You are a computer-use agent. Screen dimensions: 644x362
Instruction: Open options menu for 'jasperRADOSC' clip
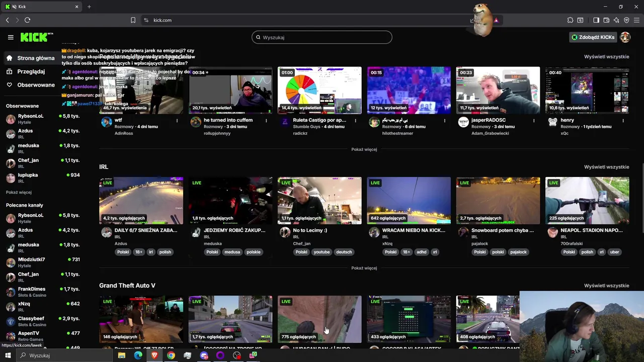(533, 120)
